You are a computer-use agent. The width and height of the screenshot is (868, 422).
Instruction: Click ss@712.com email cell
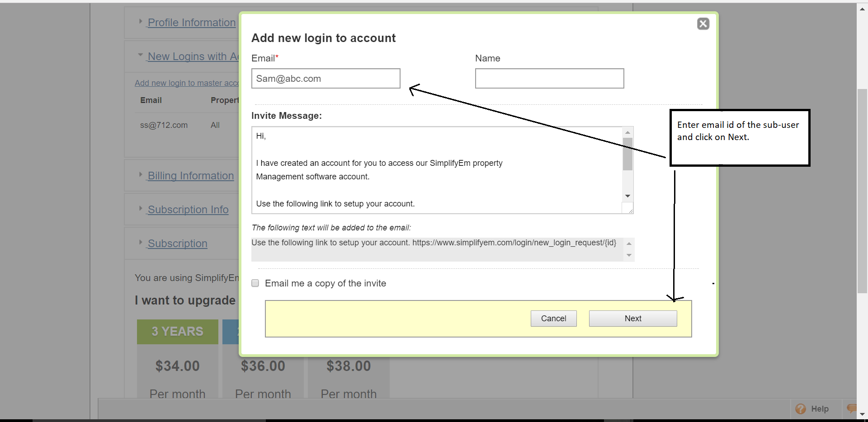[x=164, y=125]
